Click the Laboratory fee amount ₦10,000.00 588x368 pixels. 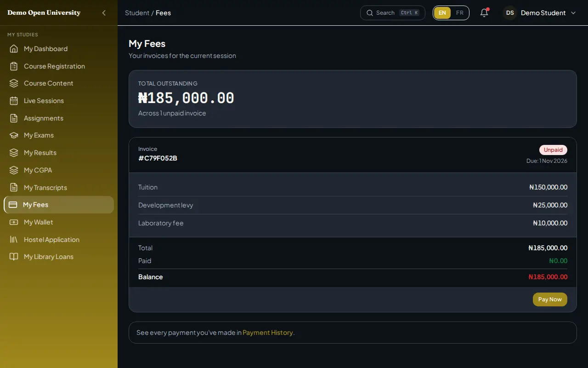(x=550, y=223)
